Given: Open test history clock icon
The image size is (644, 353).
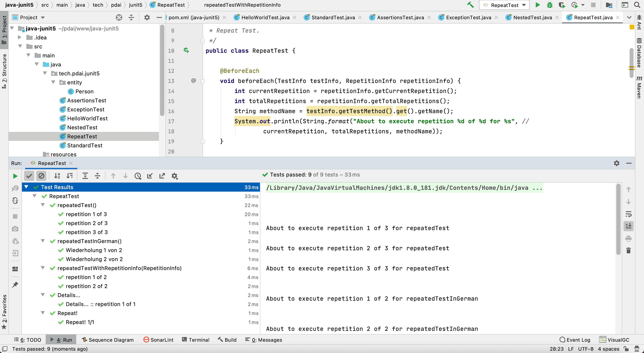Looking at the screenshot, I should 138,176.
